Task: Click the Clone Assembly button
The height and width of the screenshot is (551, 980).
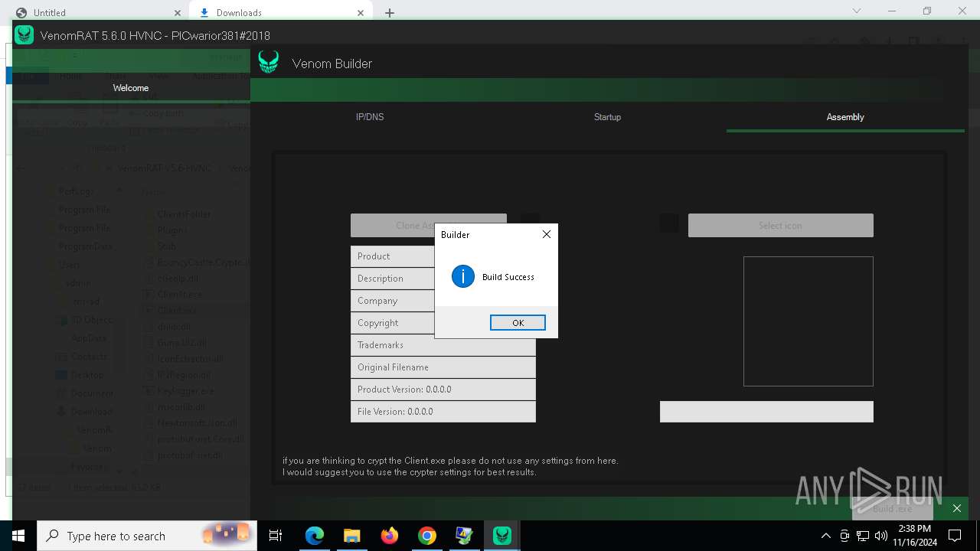Action: (429, 225)
